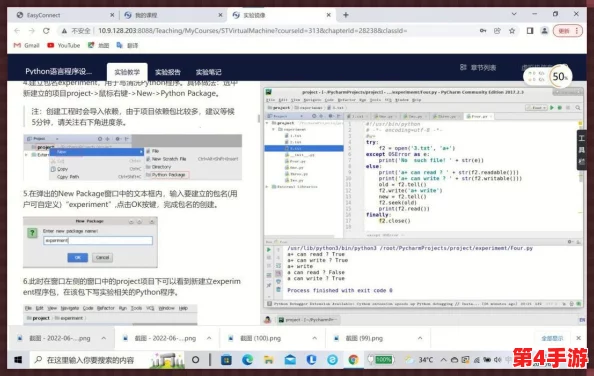The height and width of the screenshot is (376, 594).
Task: Open the Refactor menu in PyCharm
Action: [346, 100]
